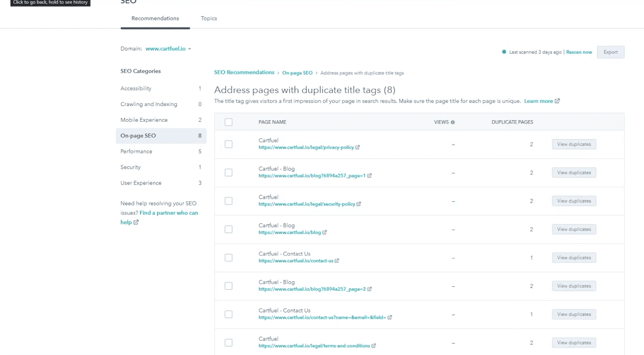
Task: Click the info icon next to VIEWS
Action: (453, 122)
